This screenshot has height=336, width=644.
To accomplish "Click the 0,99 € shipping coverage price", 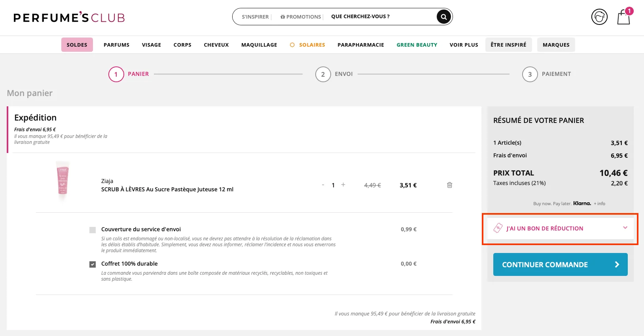I will (x=409, y=229).
